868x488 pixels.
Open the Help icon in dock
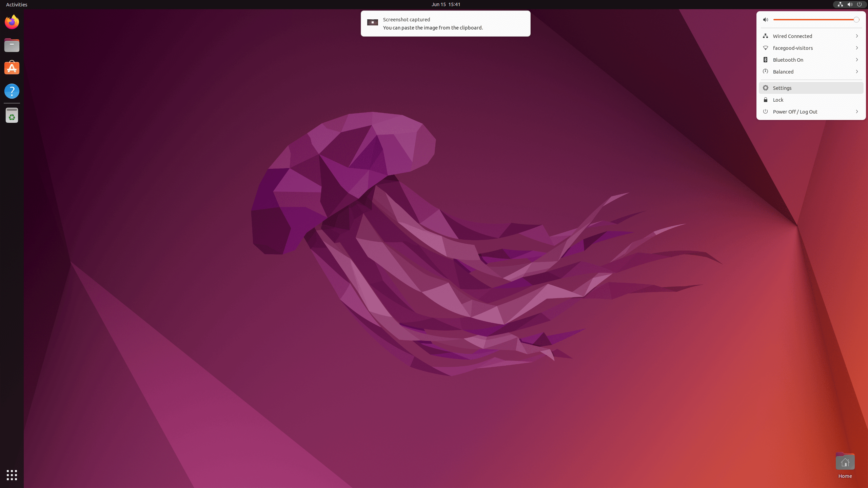pos(12,91)
